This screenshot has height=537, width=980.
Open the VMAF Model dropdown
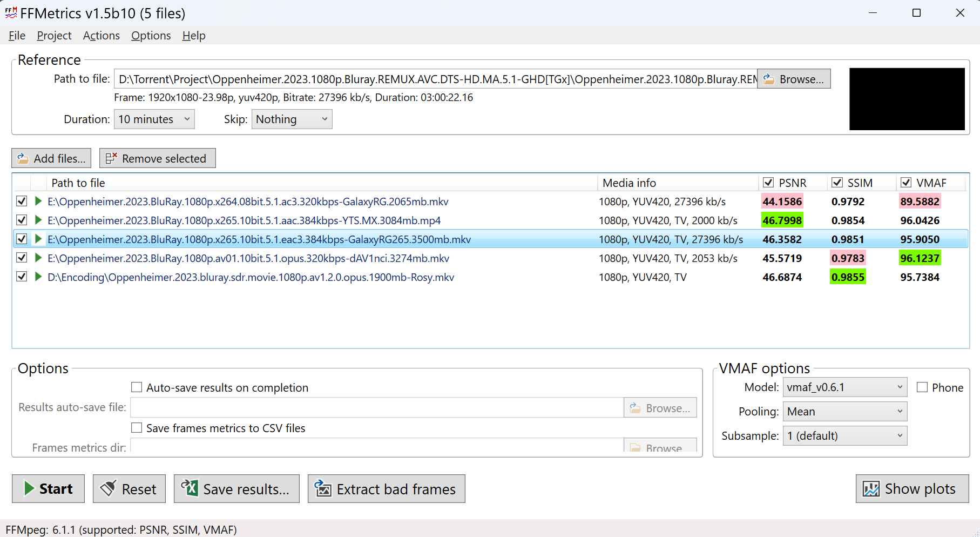pyautogui.click(x=845, y=387)
